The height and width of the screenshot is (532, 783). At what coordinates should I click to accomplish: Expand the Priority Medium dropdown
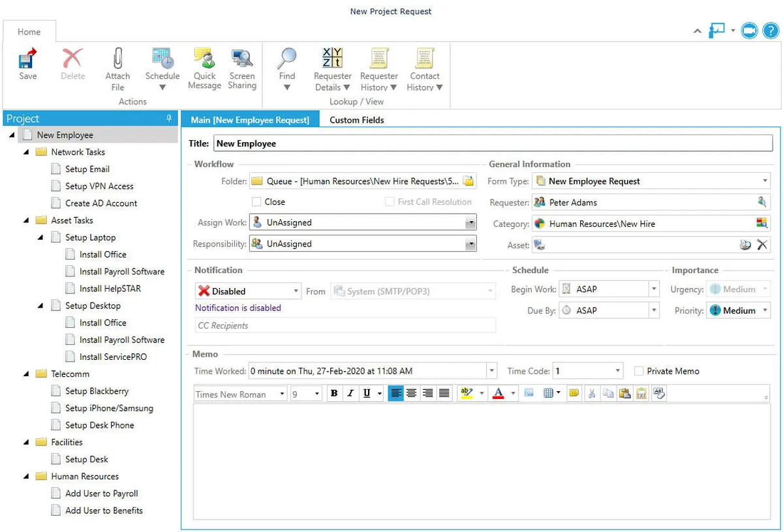pos(765,311)
